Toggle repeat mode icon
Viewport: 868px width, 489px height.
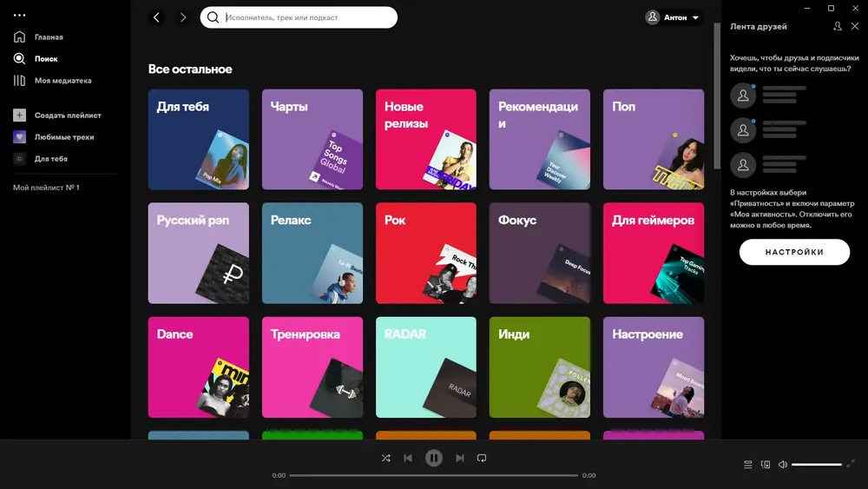(482, 458)
